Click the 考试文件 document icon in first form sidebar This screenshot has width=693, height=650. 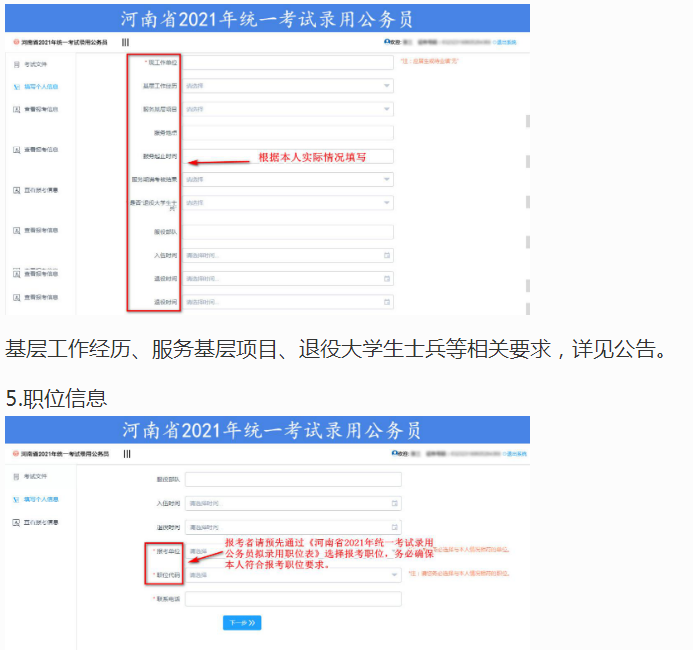[16, 65]
